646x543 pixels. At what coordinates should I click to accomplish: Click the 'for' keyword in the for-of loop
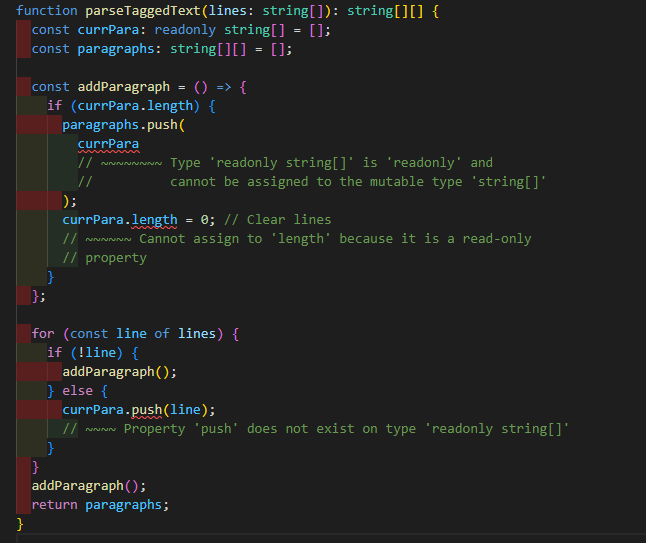43,334
